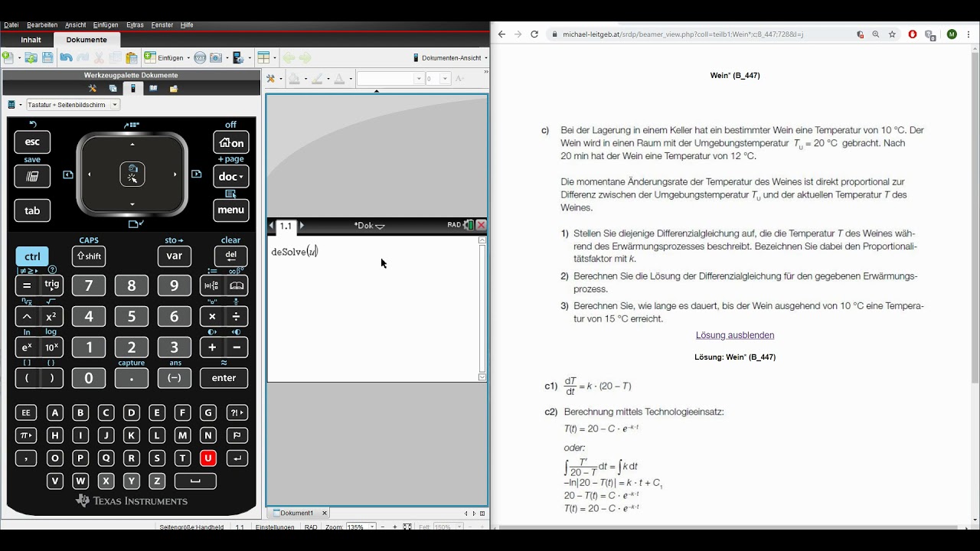Image resolution: width=980 pixels, height=551 pixels.
Task: Select the TI-SmartView handheld palette icon
Action: click(x=132, y=88)
